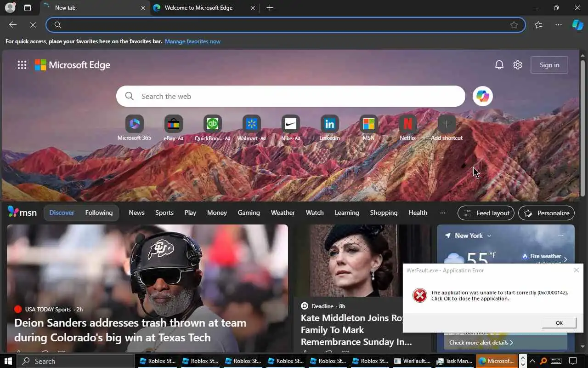The height and width of the screenshot is (368, 588).
Task: Click the Personalize button
Action: pos(546,213)
